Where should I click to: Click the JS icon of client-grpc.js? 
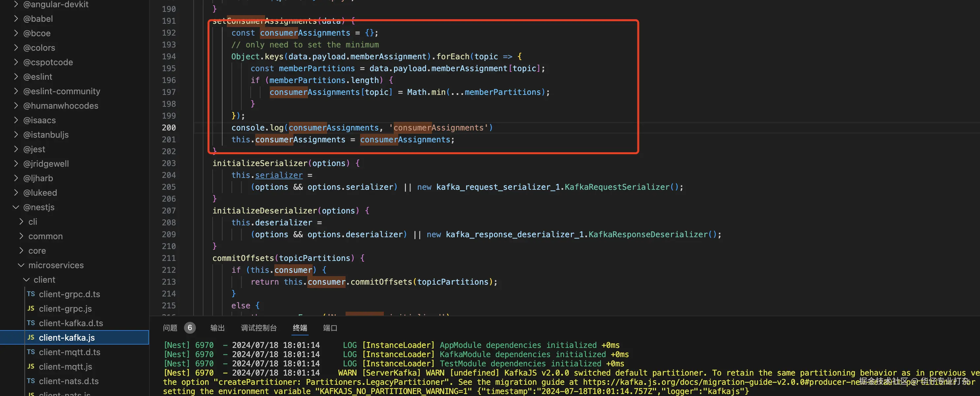31,309
